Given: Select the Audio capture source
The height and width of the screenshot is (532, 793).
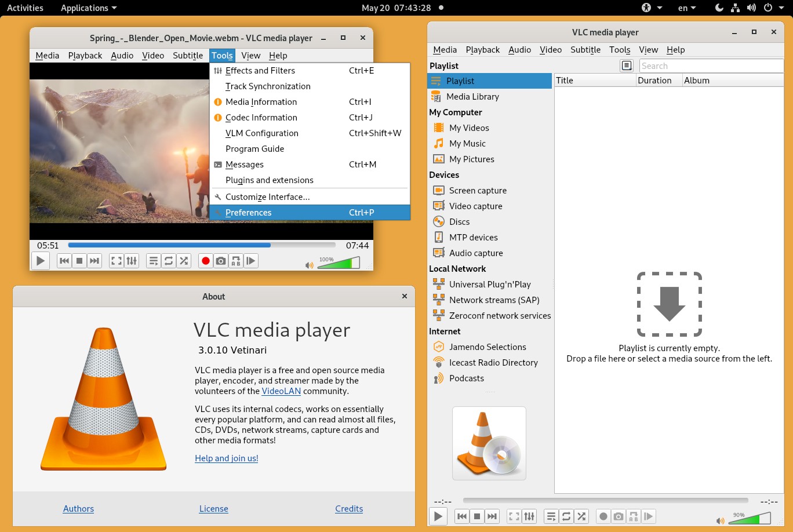Looking at the screenshot, I should [475, 253].
